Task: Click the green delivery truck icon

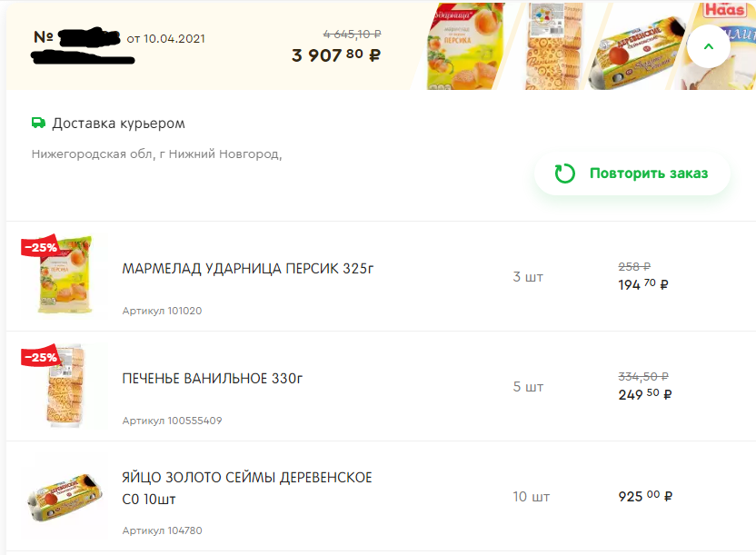Action: pos(38,123)
